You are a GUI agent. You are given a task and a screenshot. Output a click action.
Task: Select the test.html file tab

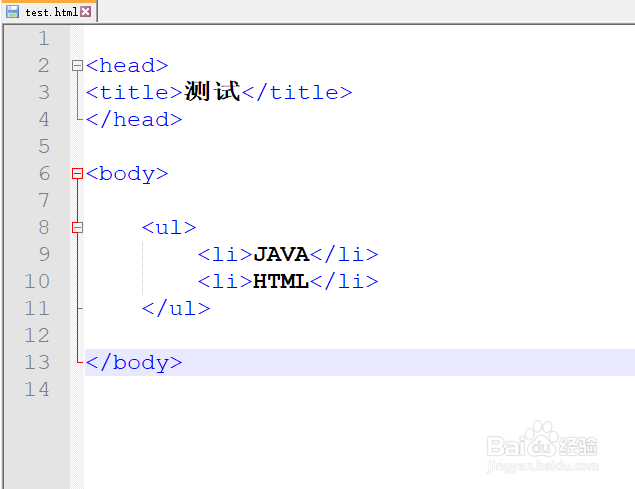(49, 11)
